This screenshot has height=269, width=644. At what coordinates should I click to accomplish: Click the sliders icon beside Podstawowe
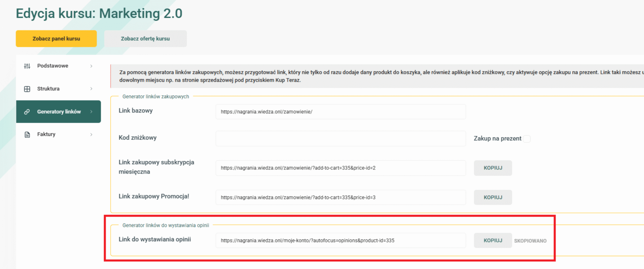[27, 66]
